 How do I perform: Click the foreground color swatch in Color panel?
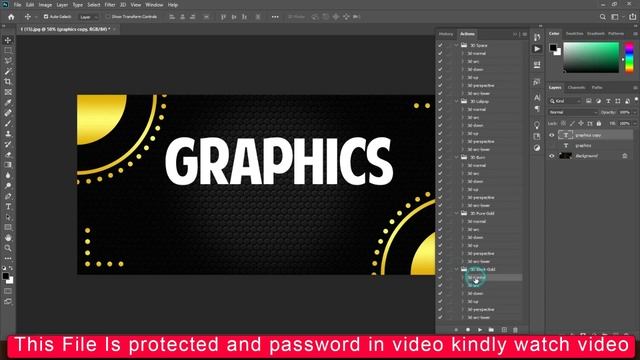pos(553,48)
